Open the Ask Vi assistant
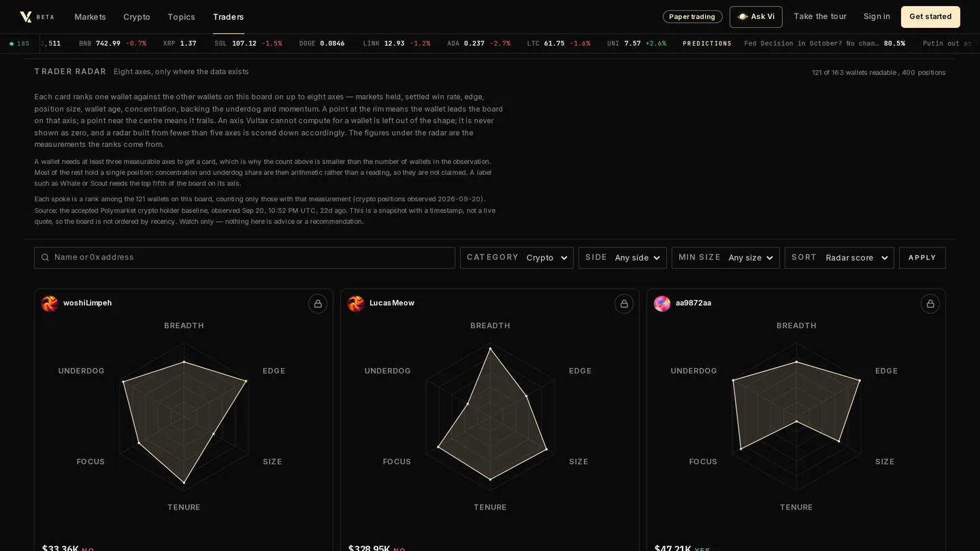 [756, 17]
